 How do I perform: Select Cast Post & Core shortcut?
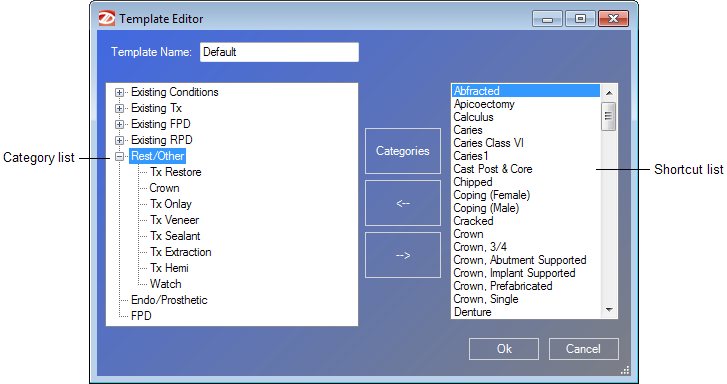coord(493,169)
